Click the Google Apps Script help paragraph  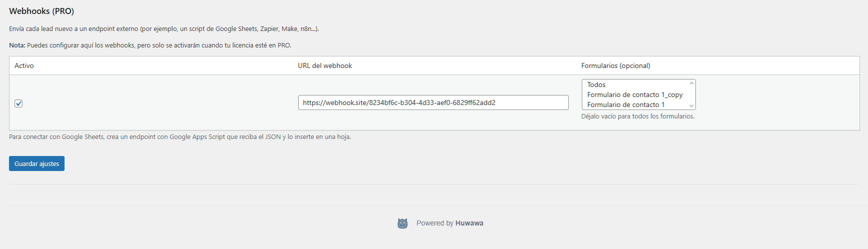tap(180, 137)
